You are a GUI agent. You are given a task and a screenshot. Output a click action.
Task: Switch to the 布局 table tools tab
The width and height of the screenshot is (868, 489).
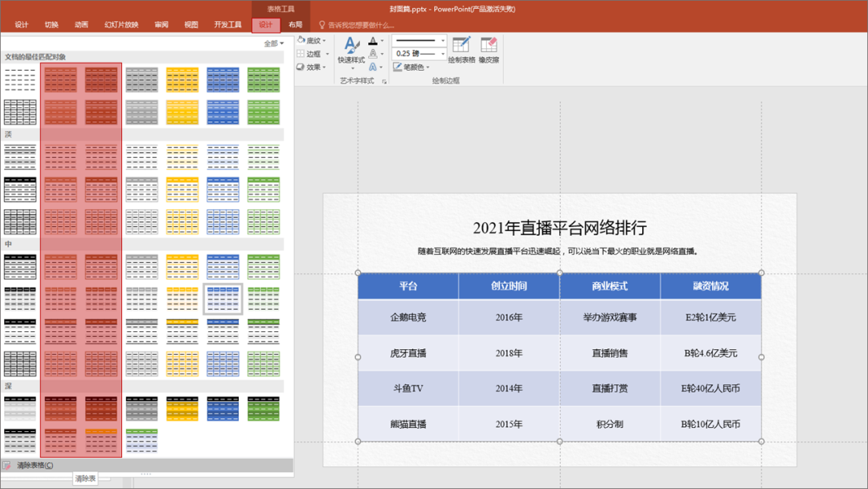[x=295, y=25]
